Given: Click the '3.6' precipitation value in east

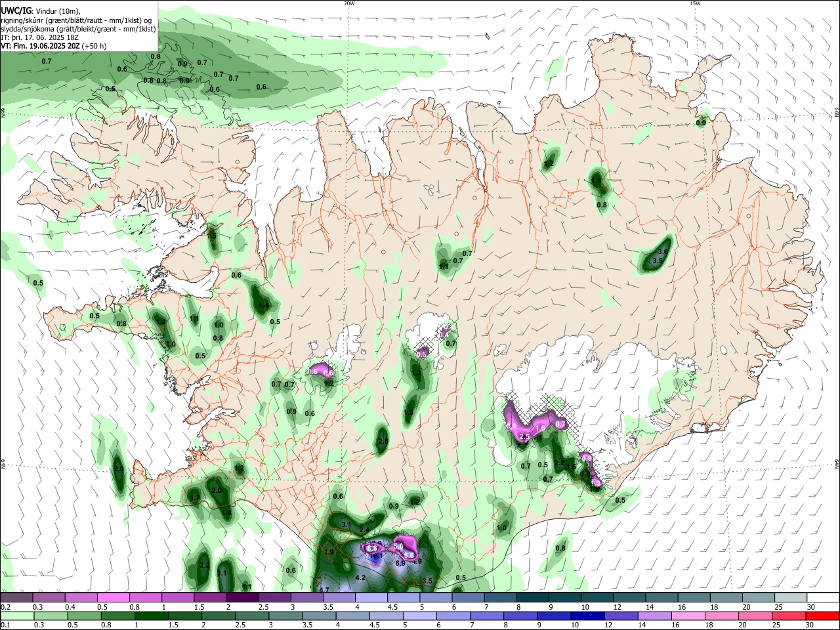Looking at the screenshot, I should tap(663, 251).
